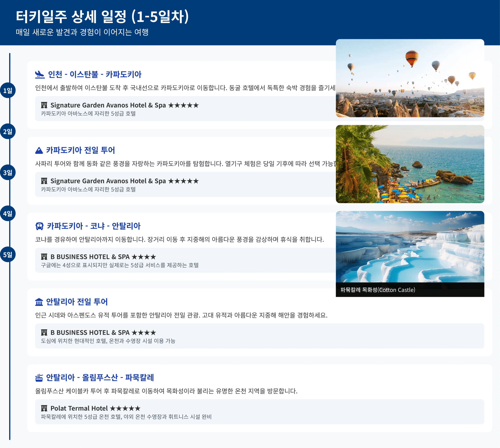The image size is (500, 448).
Task: Select the 3일 timeline marker
Action: coord(8,173)
